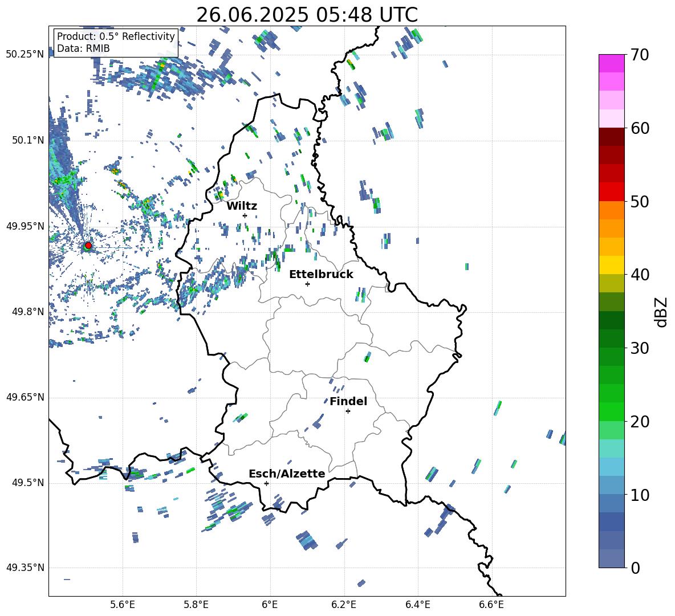
Task: Click the 5.8°E longitude label
Action: (196, 605)
